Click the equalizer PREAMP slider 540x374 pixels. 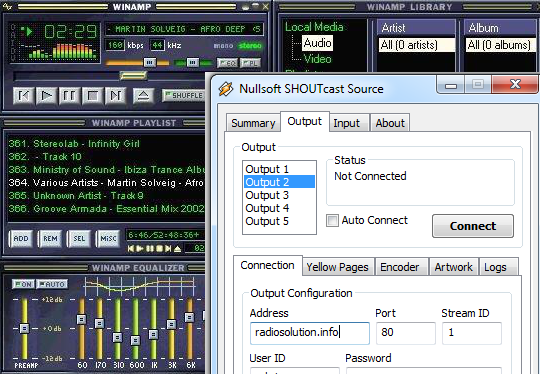click(24, 329)
